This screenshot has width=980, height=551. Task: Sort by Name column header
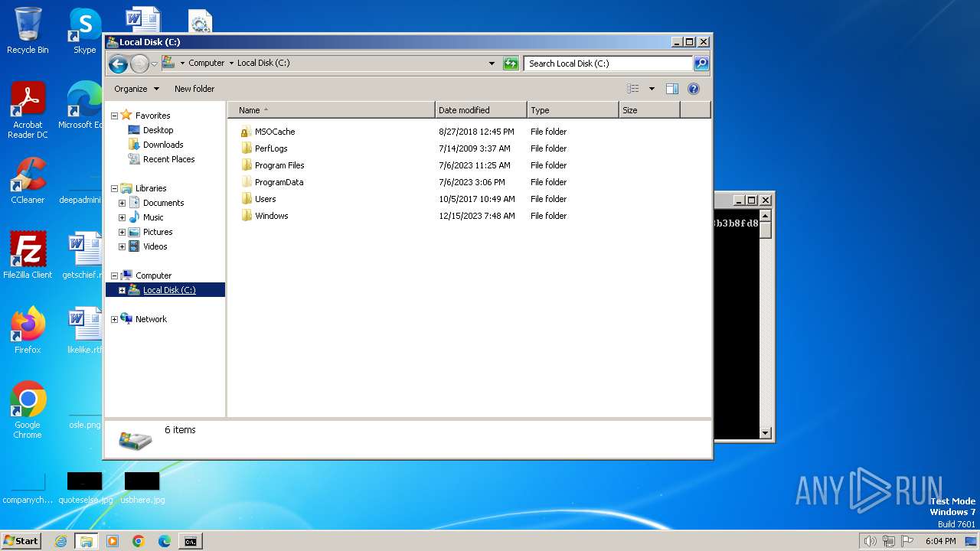332,110
